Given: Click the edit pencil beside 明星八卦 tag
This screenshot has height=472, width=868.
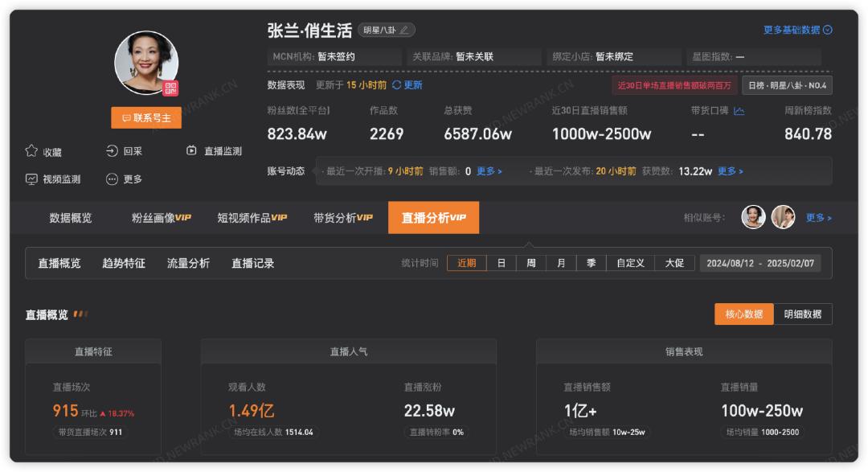Looking at the screenshot, I should click(403, 31).
